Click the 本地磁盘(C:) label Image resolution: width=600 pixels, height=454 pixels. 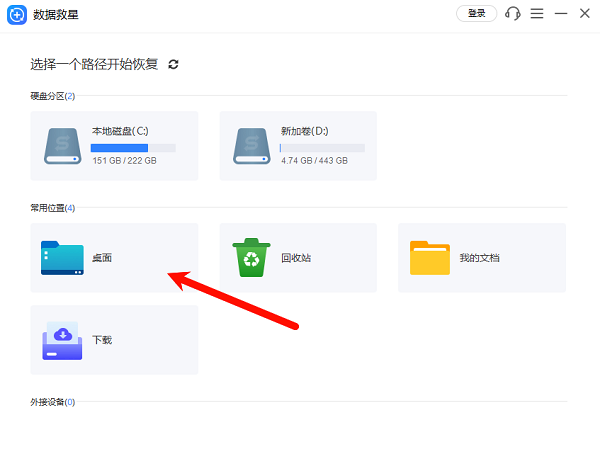[x=120, y=131]
